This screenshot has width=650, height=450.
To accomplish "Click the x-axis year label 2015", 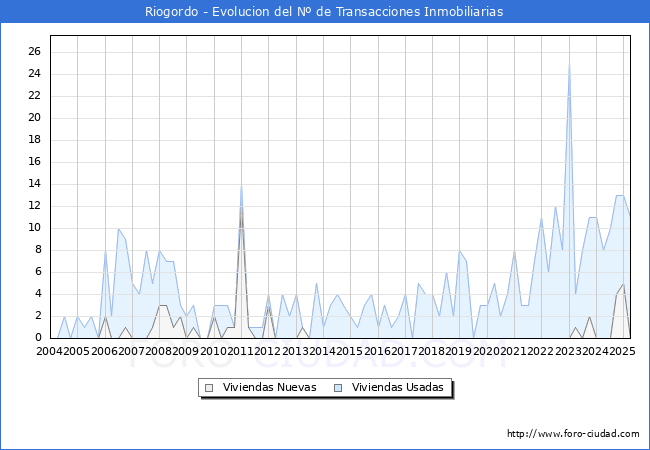I will click(349, 351).
